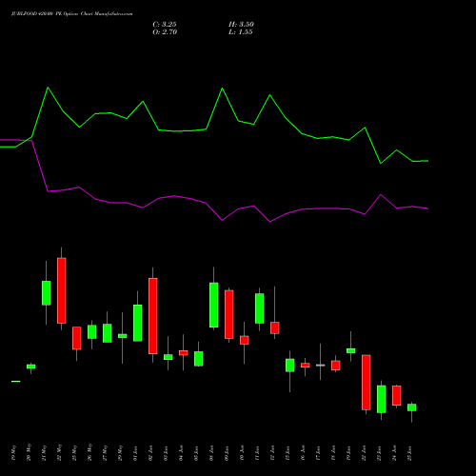Click the close value C: 3.25
This screenshot has width=476, height=476.
165,25
